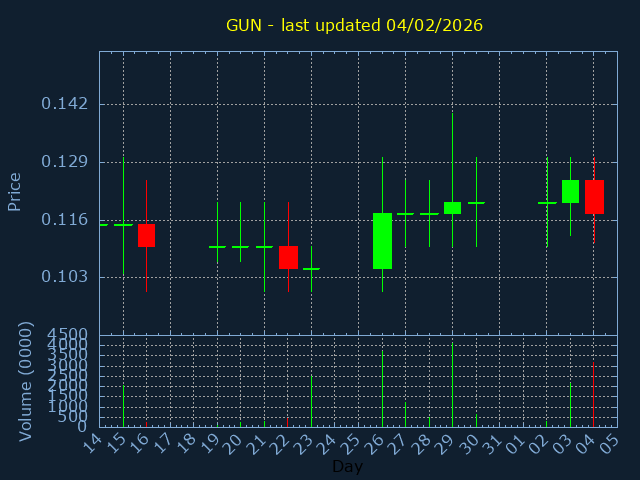Click the 0.103 price axis label
Viewport: 640px width, 480px height.
[64, 277]
